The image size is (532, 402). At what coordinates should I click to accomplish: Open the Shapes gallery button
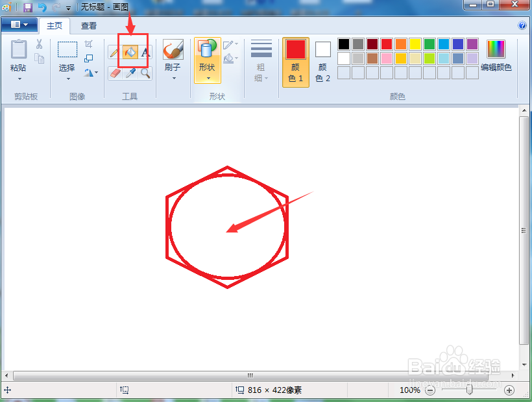point(208,60)
